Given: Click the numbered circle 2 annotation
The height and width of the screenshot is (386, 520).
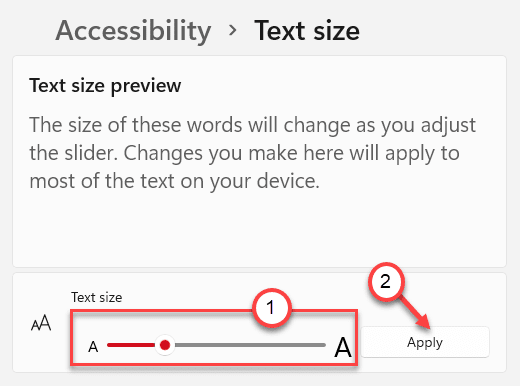Looking at the screenshot, I should click(x=386, y=282).
